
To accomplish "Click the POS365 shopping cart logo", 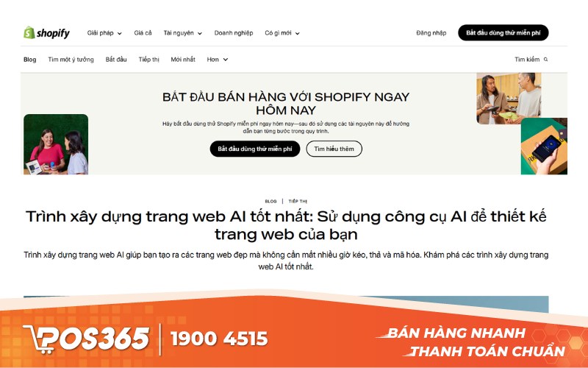I will coord(86,339).
